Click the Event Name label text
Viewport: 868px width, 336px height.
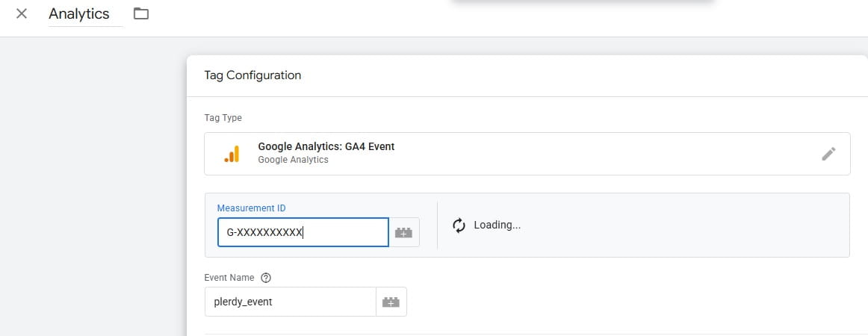[x=229, y=278]
